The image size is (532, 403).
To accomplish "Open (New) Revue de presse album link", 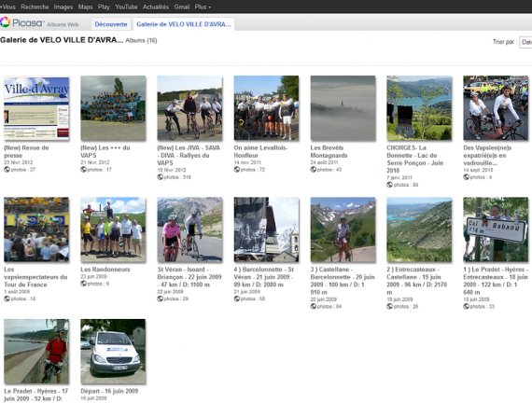I will point(26,152).
